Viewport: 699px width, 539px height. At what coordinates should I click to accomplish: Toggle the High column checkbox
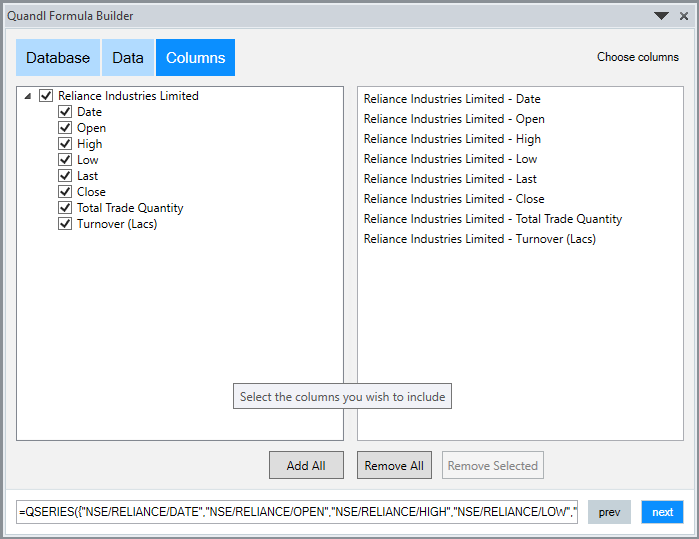[x=65, y=144]
